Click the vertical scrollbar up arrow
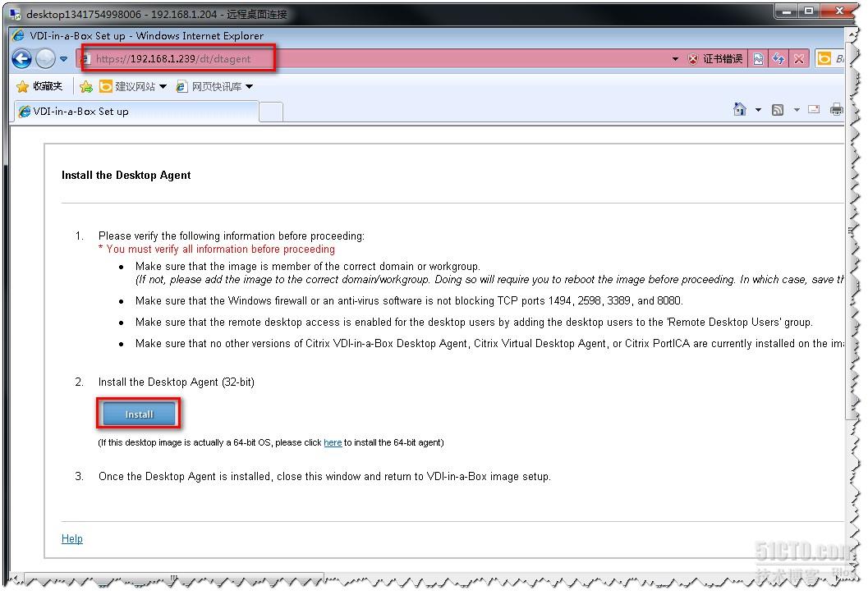The image size is (868, 595). (x=850, y=34)
